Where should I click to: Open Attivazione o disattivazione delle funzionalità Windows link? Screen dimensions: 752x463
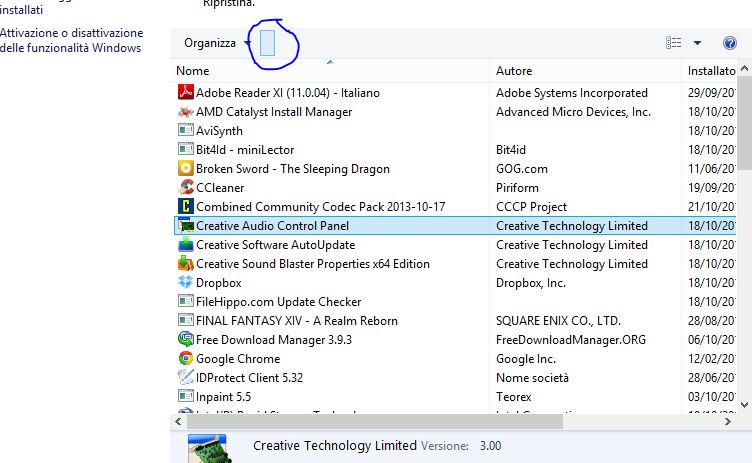click(71, 40)
